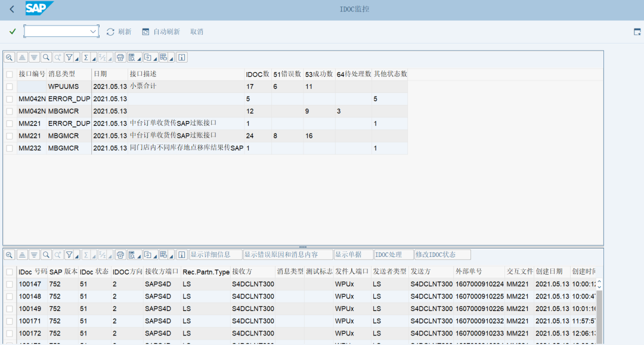Expand filter options arrow in lower grid toolbar
Screen dimensions: 644x345
tap(77, 256)
